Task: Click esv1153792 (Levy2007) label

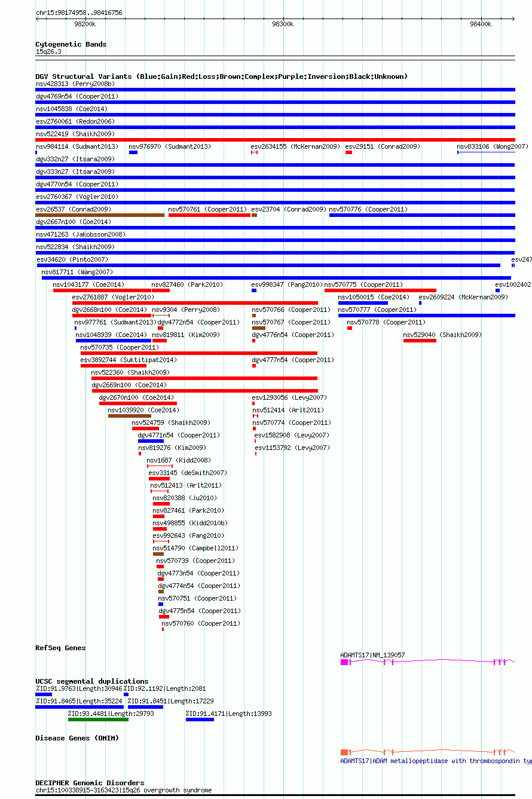Action: pos(292,448)
